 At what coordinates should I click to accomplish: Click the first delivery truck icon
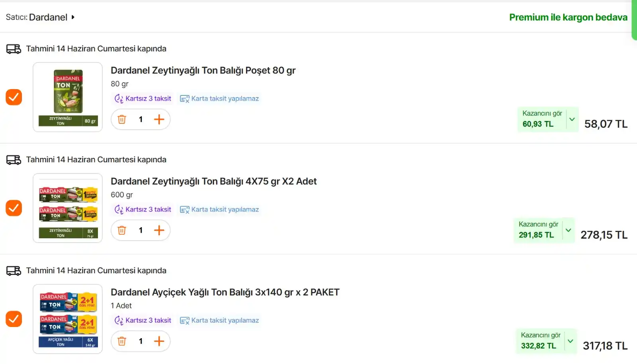(14, 49)
